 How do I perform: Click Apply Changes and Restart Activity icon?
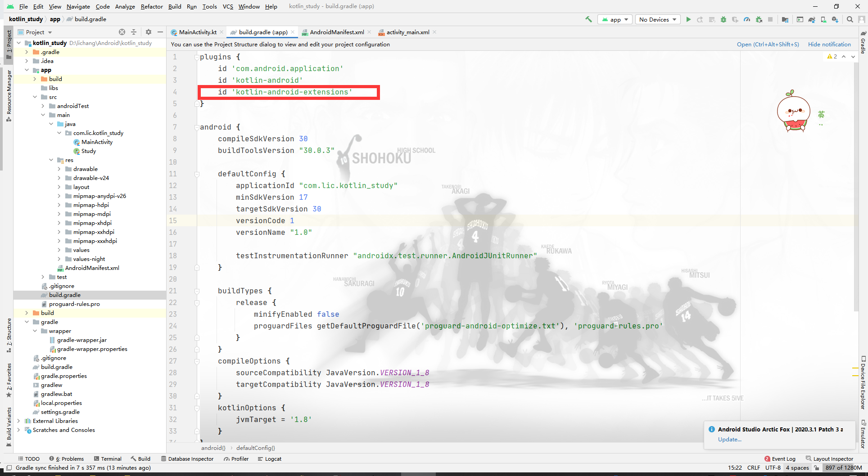click(x=700, y=19)
